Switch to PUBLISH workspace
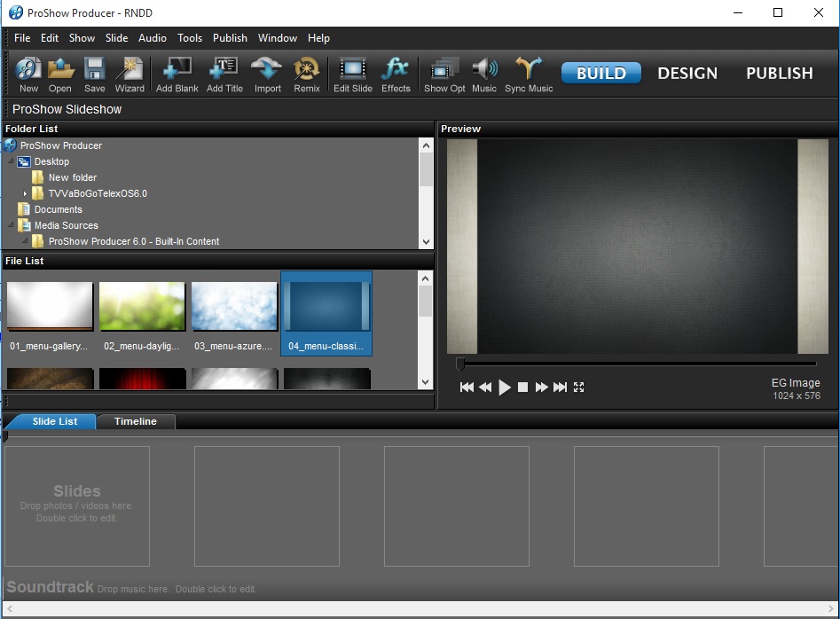 [780, 73]
